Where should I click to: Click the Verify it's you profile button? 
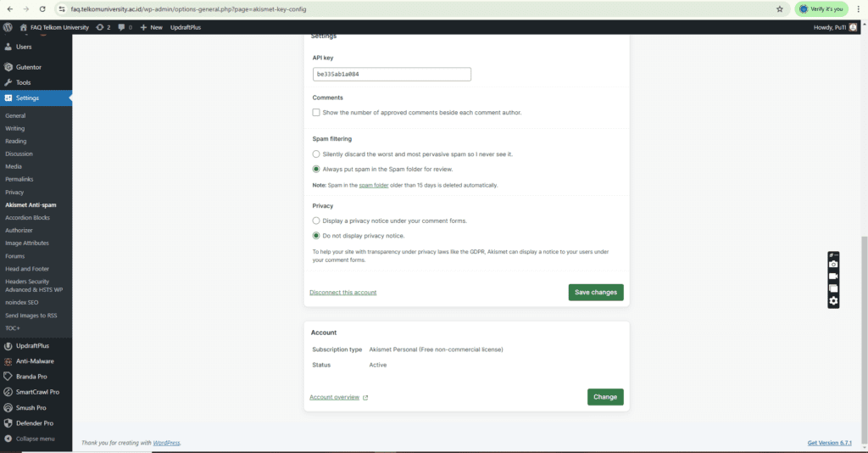[x=821, y=8]
